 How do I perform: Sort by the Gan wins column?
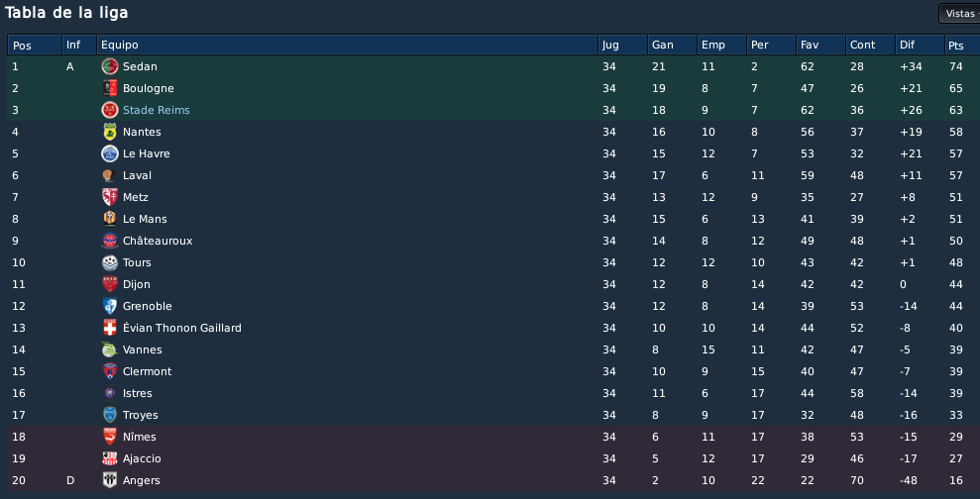pyautogui.click(x=673, y=45)
